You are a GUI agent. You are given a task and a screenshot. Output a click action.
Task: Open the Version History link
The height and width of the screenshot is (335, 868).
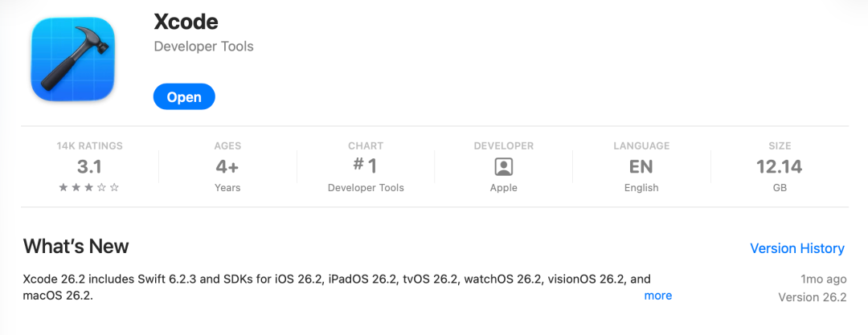(796, 248)
